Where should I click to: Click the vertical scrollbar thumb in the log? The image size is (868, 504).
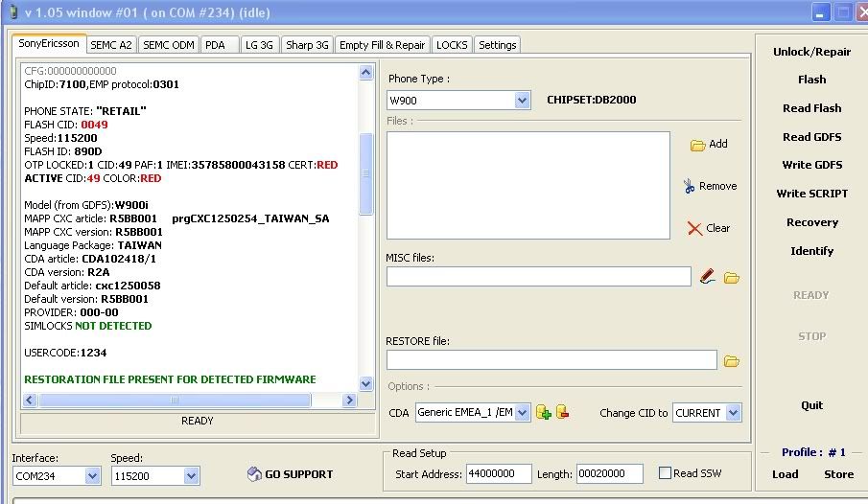366,173
